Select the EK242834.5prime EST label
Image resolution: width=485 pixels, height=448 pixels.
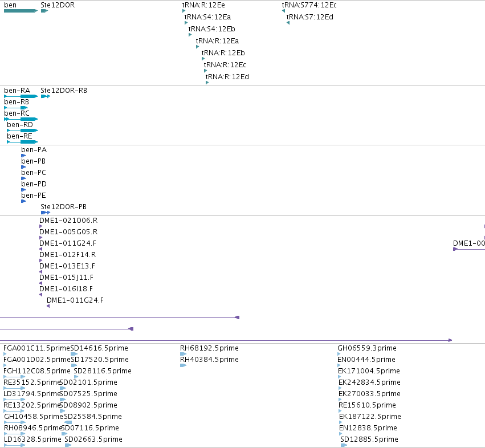(x=370, y=382)
